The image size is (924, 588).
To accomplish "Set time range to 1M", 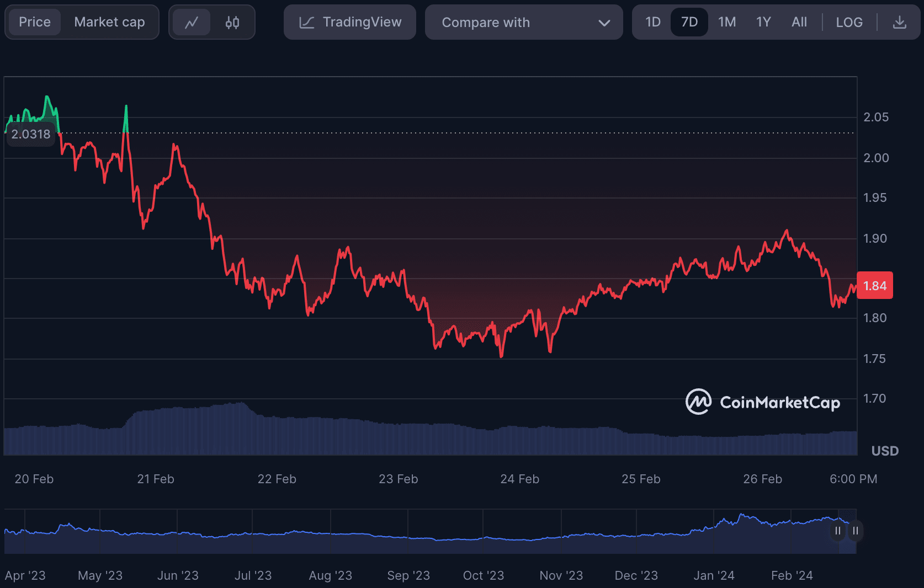I will 727,22.
